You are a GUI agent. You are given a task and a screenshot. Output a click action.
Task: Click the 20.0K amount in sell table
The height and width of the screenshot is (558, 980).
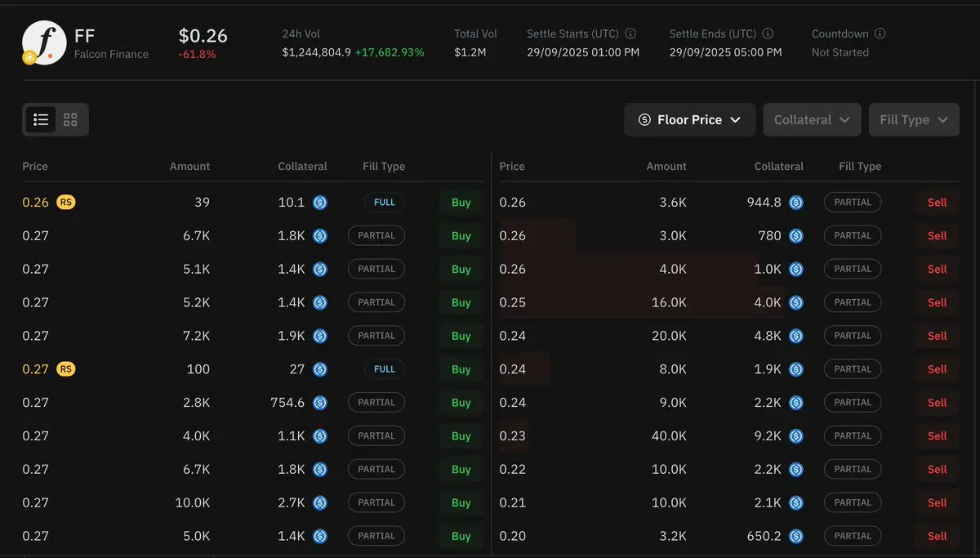pyautogui.click(x=669, y=336)
